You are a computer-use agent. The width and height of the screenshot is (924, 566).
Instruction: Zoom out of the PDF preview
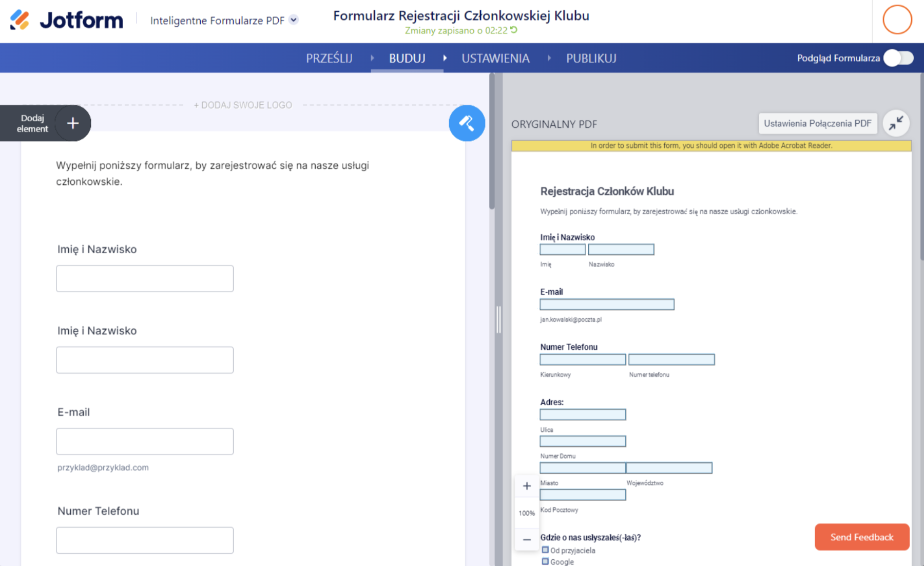point(527,539)
